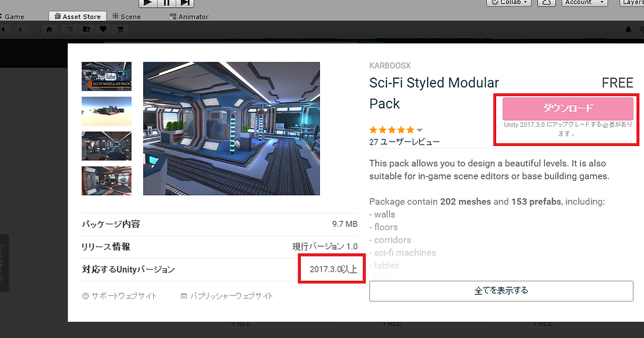Screen dimensions: 644x338
Task: Click the pink ダウンロード button
Action: click(x=568, y=108)
